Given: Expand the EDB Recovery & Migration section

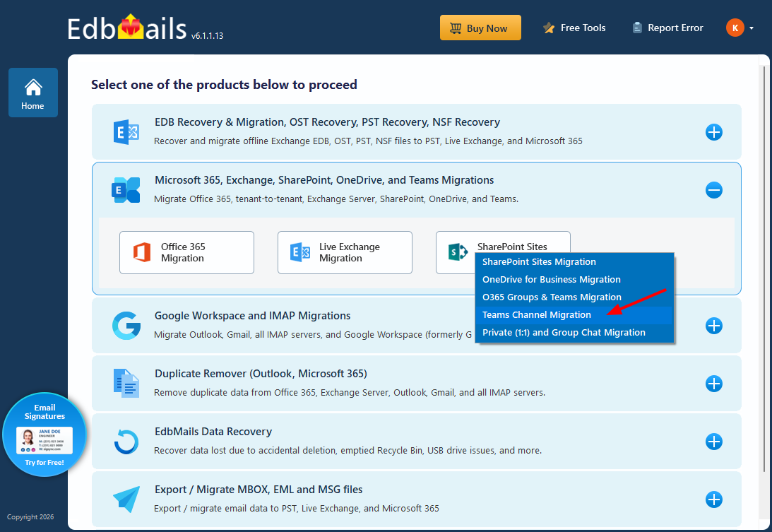Looking at the screenshot, I should point(713,132).
